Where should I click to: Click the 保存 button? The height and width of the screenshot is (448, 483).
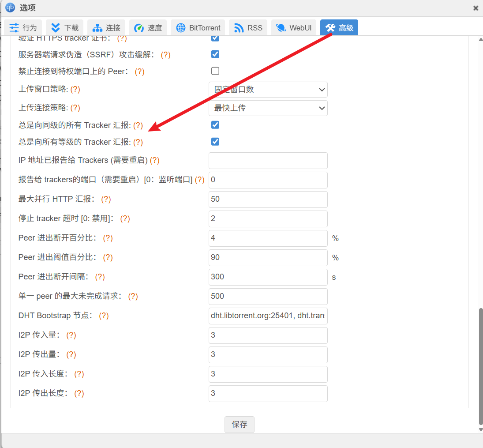coord(239,425)
